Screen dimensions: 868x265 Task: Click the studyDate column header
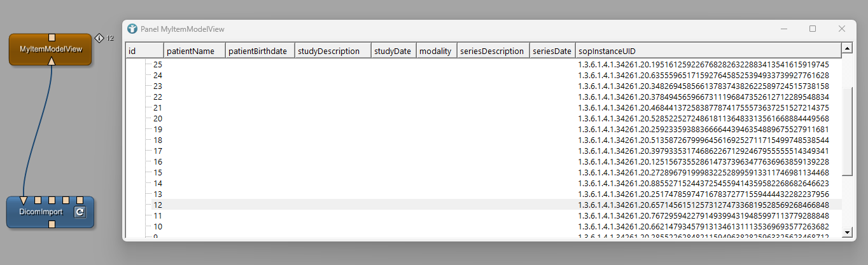click(x=392, y=51)
